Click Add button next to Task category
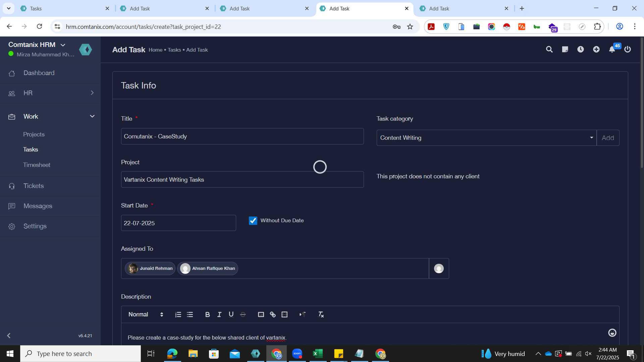The width and height of the screenshot is (644, 362). click(608, 138)
